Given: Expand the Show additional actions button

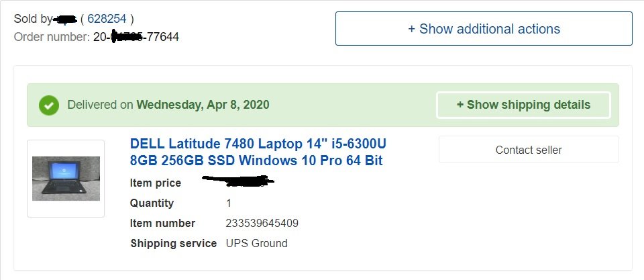Looking at the screenshot, I should [484, 28].
